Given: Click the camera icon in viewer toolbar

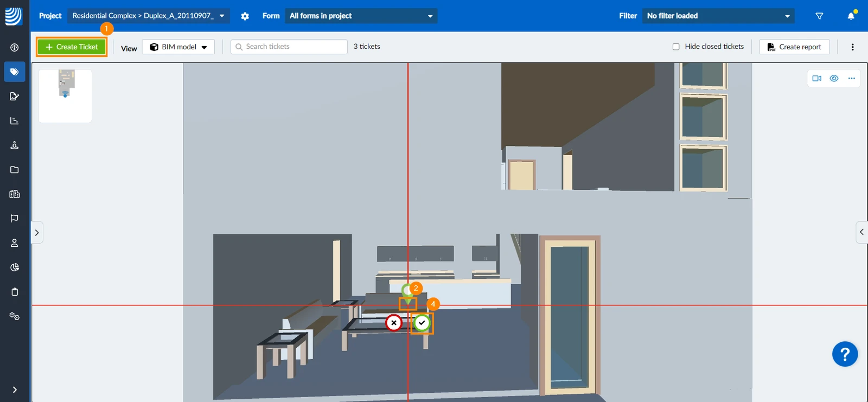Looking at the screenshot, I should tap(817, 79).
